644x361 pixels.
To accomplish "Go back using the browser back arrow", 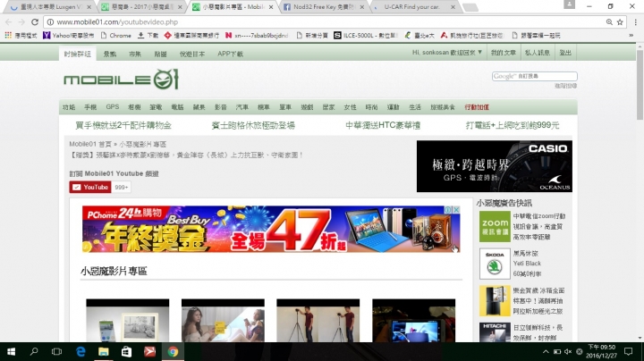I will click(x=9, y=22).
